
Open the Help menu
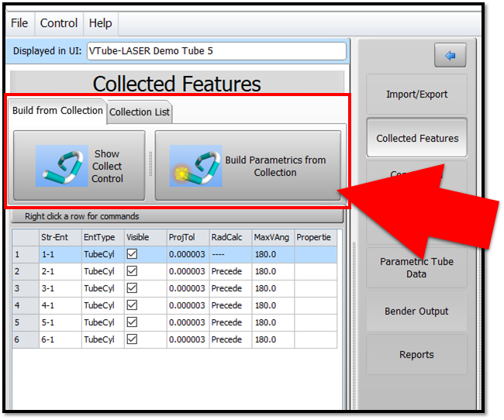[101, 23]
